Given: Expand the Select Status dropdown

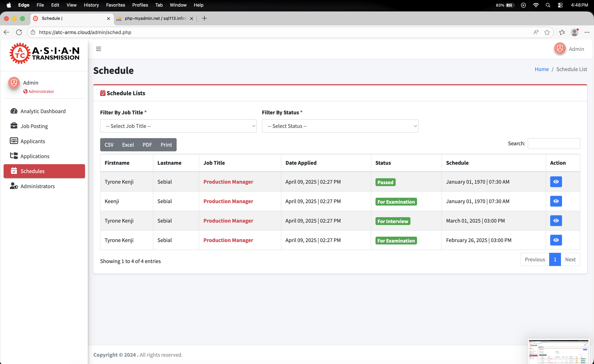Looking at the screenshot, I should 340,126.
